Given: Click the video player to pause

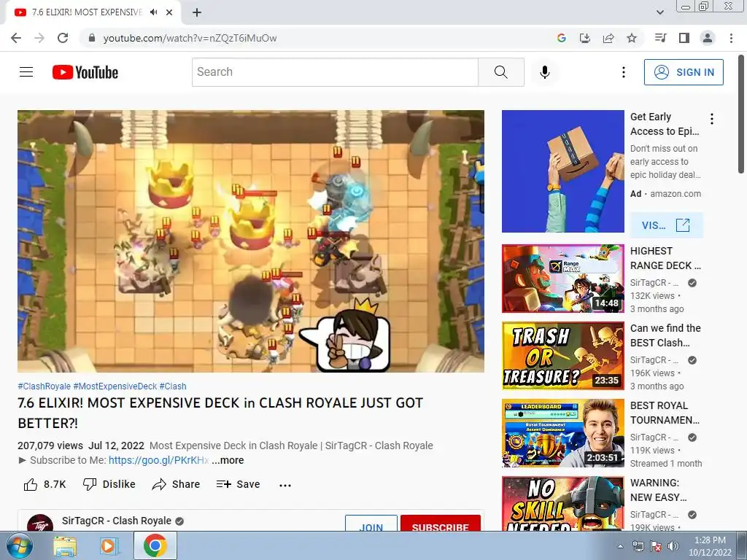Looking at the screenshot, I should click(x=251, y=241).
